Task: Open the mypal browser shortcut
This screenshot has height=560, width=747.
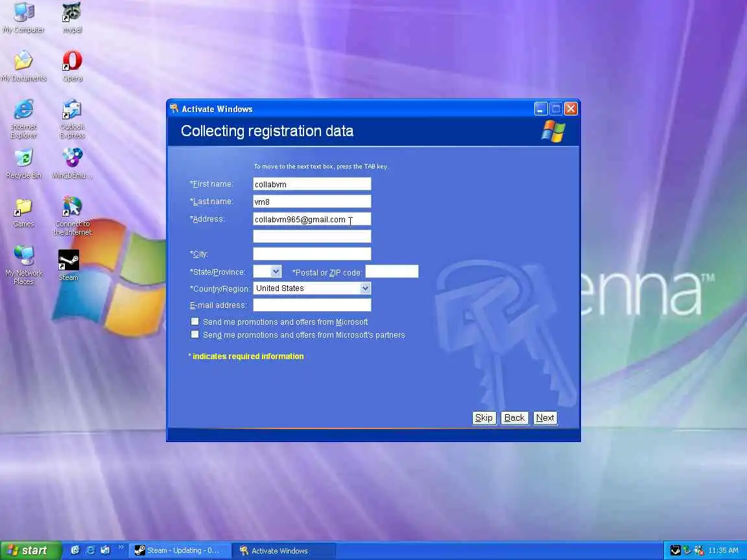Action: point(72,18)
